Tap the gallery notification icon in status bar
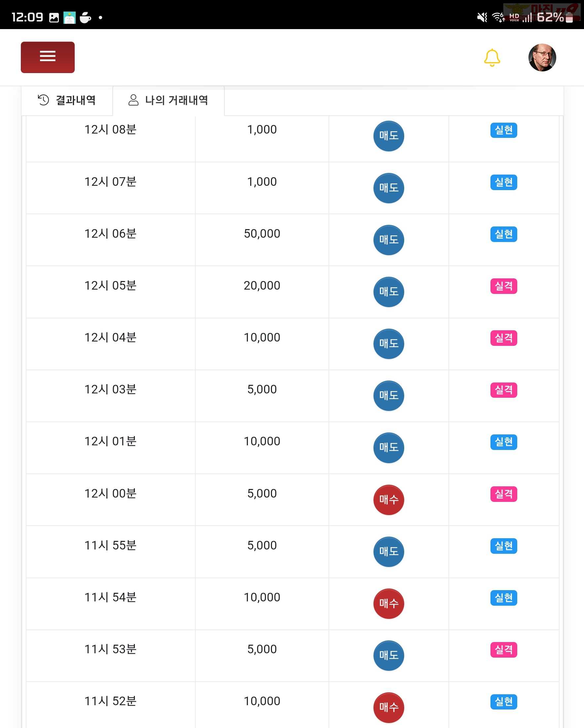The image size is (584, 728). 54,18
